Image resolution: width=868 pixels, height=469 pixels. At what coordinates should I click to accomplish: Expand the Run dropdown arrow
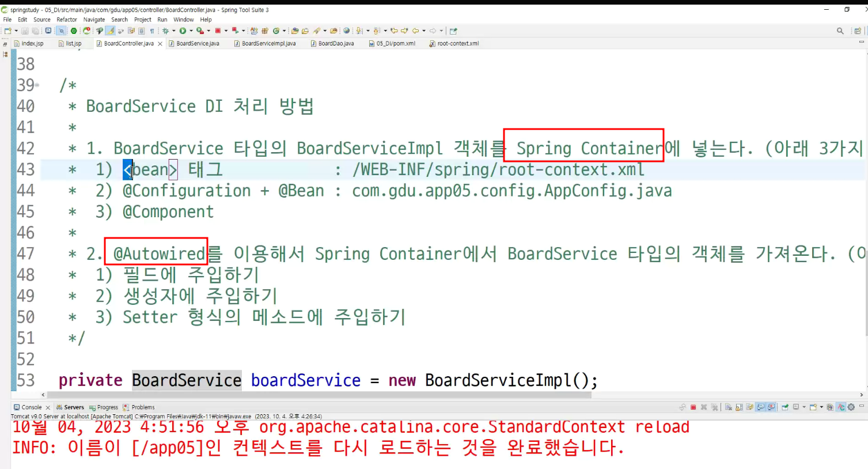[191, 31]
